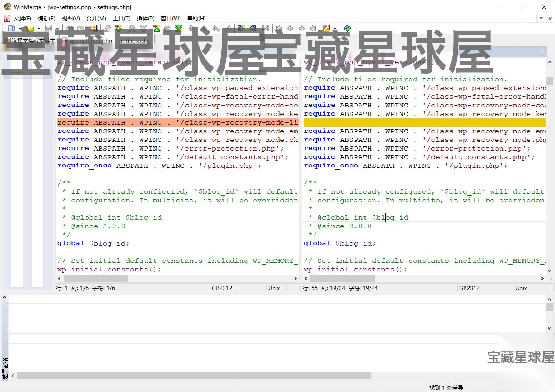Click 'wp_initial_constants();' in left pane
This screenshot has height=392, width=555.
[x=109, y=269]
